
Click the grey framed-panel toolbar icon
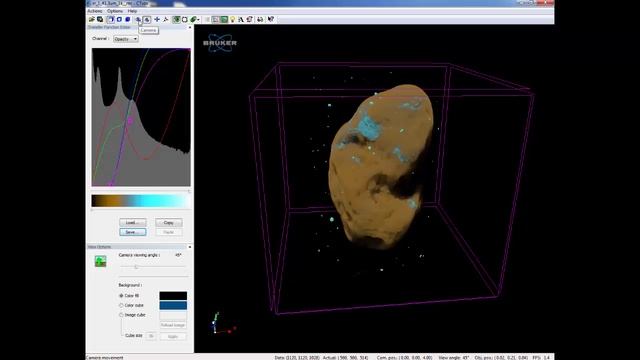pos(216,19)
